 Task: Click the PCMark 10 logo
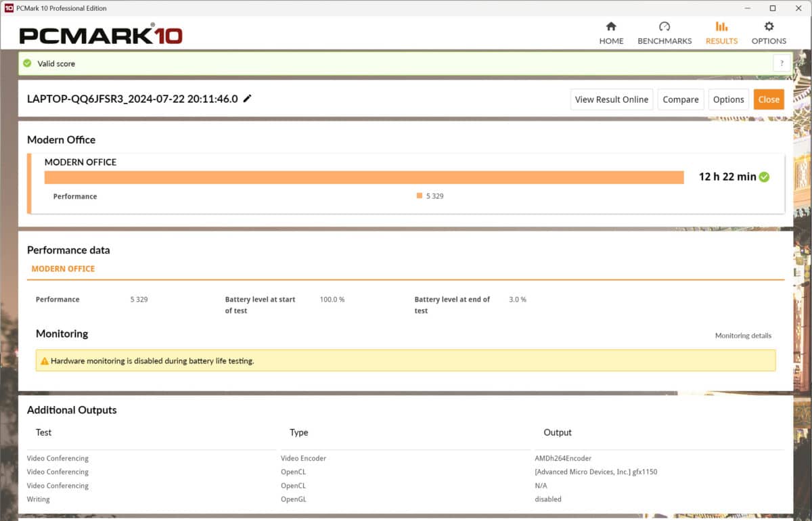(101, 35)
